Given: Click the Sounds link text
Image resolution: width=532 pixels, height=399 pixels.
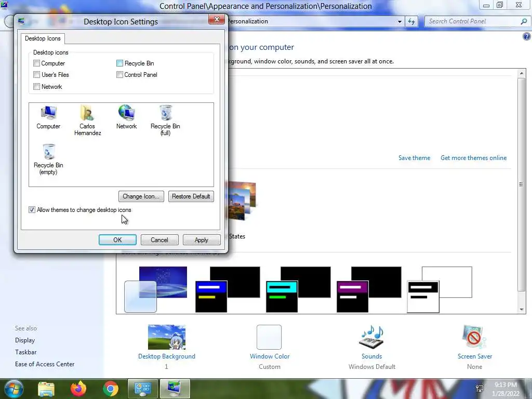Looking at the screenshot, I should [371, 356].
